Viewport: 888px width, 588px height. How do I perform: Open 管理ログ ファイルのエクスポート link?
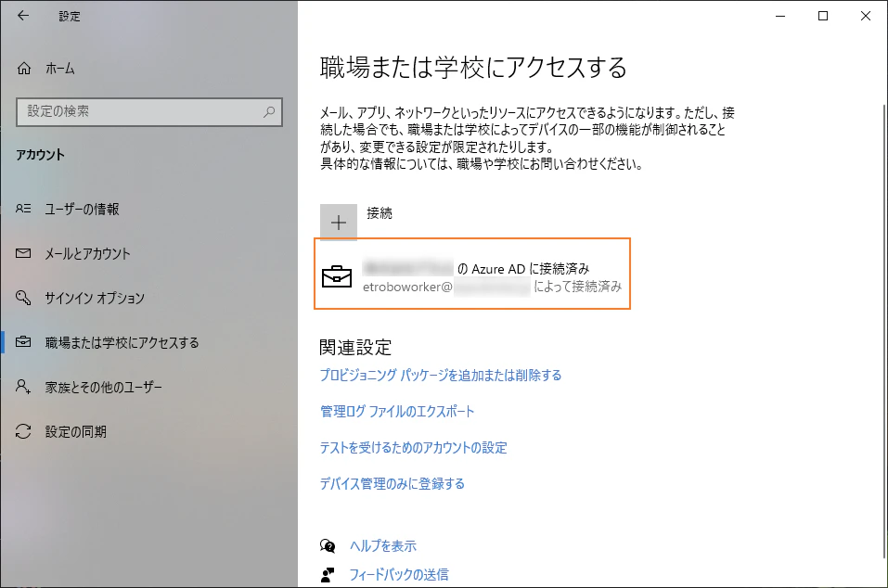pos(397,412)
